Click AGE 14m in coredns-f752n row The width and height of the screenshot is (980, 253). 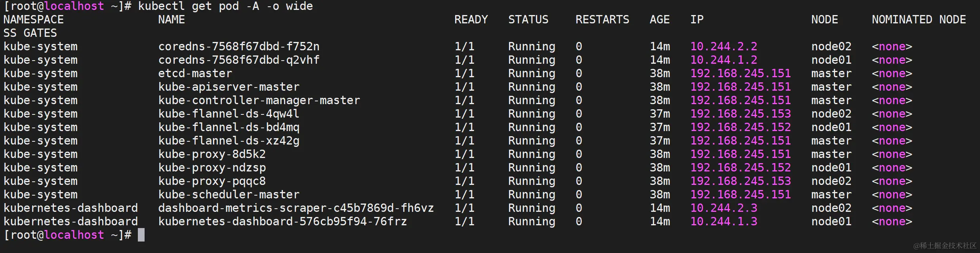click(660, 46)
